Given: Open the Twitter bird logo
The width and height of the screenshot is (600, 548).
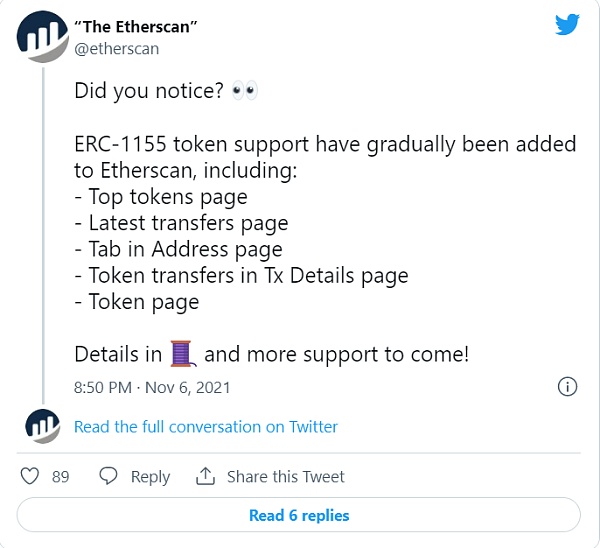Looking at the screenshot, I should coord(567,25).
